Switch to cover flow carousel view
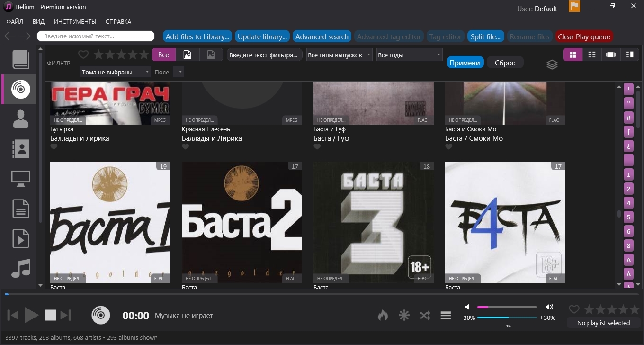Image resolution: width=644 pixels, height=345 pixels. pyautogui.click(x=611, y=54)
